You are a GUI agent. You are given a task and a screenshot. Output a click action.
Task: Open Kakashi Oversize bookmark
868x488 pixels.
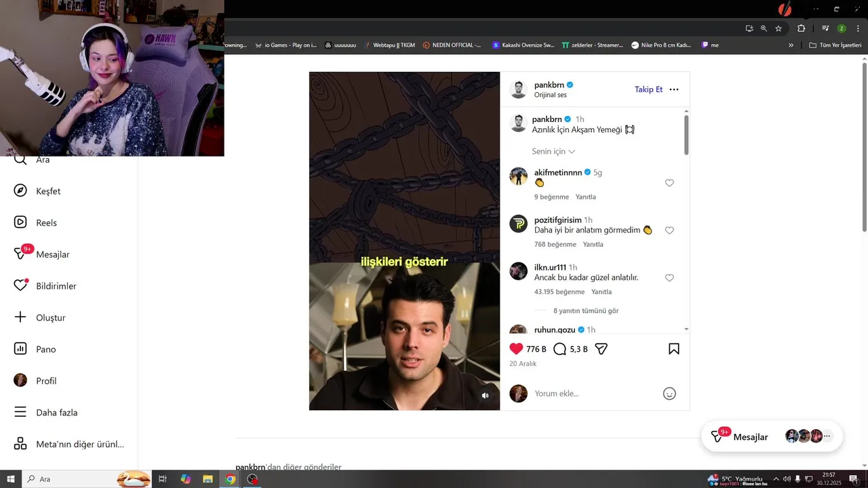[524, 45]
